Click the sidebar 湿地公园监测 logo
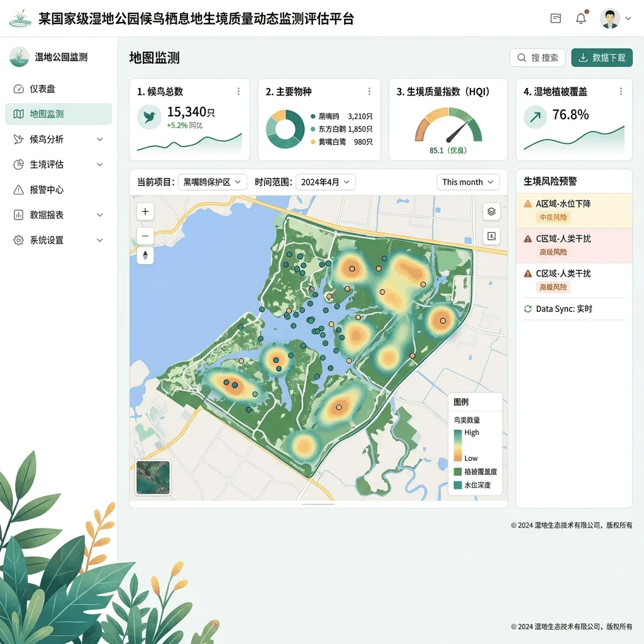 tap(19, 57)
